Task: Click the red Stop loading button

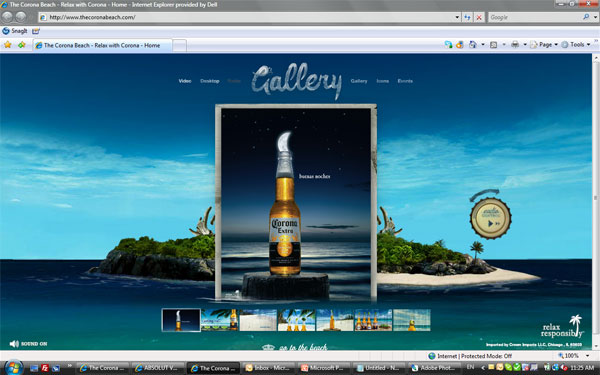Action: coord(479,17)
